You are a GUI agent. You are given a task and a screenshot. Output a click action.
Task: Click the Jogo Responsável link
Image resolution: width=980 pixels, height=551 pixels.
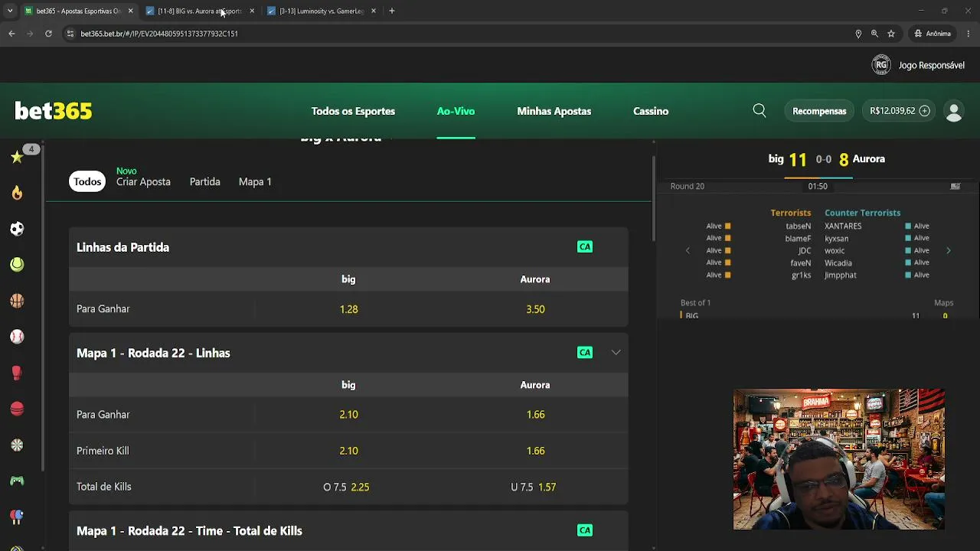[931, 65]
